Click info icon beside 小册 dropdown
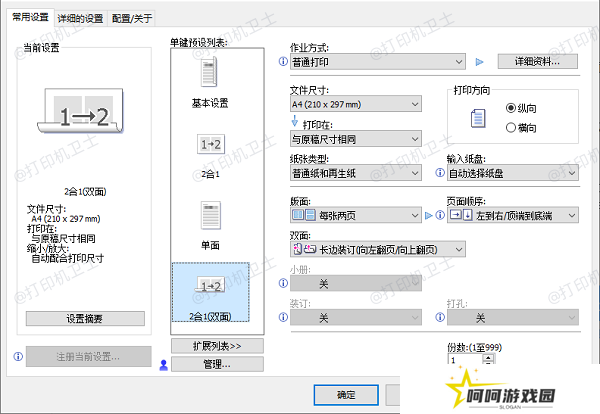Screen dimensions: 600x414 [x=283, y=283]
